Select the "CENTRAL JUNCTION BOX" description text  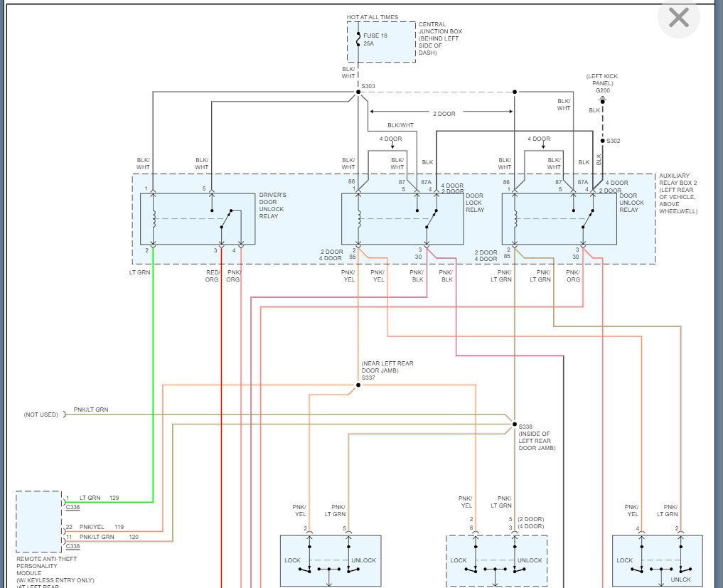[440, 38]
